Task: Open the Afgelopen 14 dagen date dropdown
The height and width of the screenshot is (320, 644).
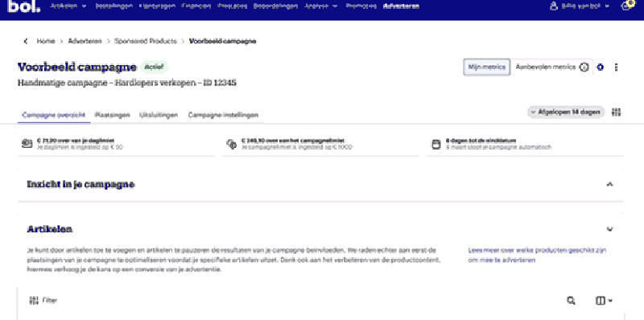Action: coord(566,112)
